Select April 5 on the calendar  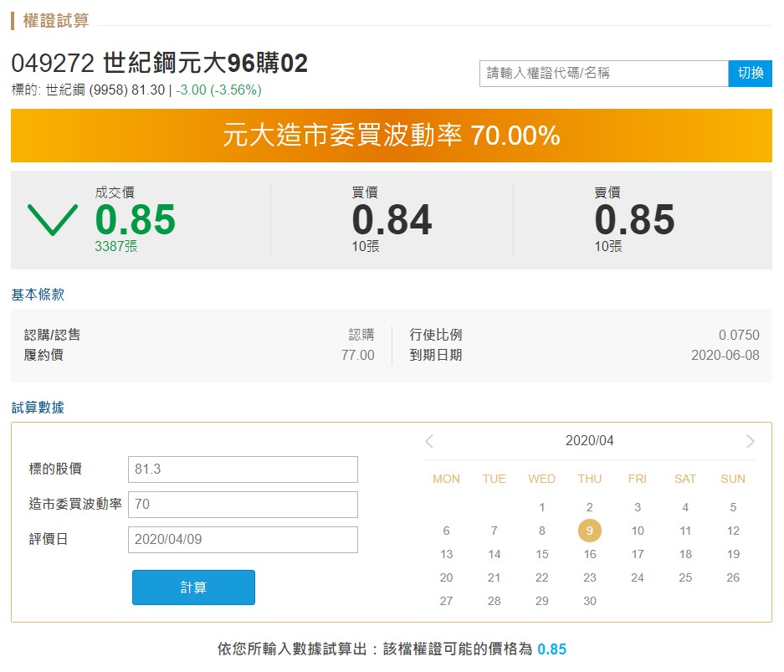point(733,507)
